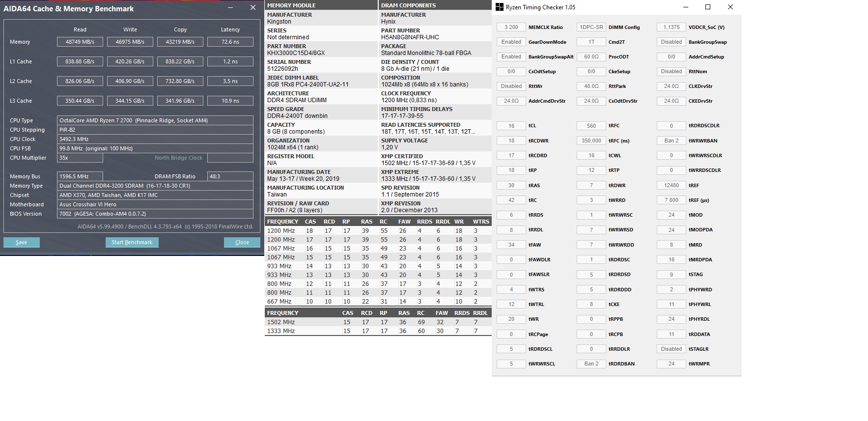868x421 pixels.
Task: Select the L1 Cache Read 838.88 GB/s field
Action: pyautogui.click(x=80, y=61)
